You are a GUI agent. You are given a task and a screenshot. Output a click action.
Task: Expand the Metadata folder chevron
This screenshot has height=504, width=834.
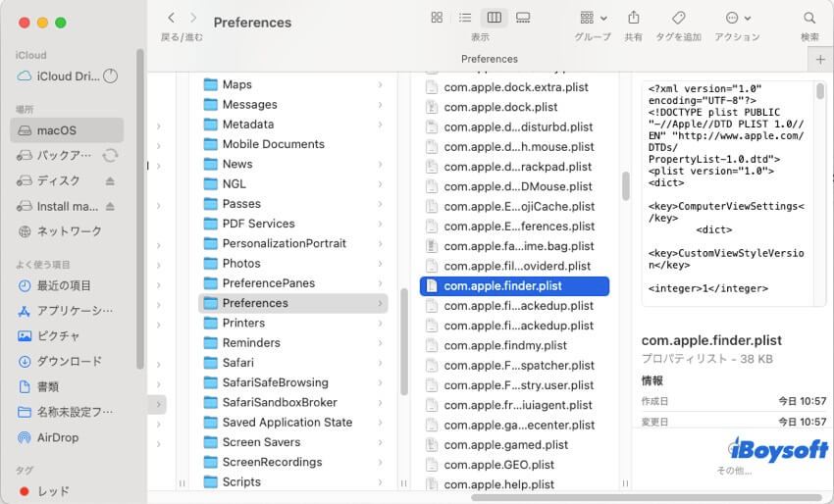point(381,125)
